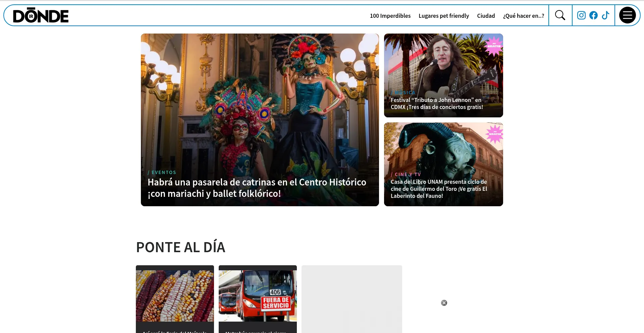Image resolution: width=644 pixels, height=333 pixels.
Task: Close the floating ad with X icon
Action: pyautogui.click(x=444, y=303)
